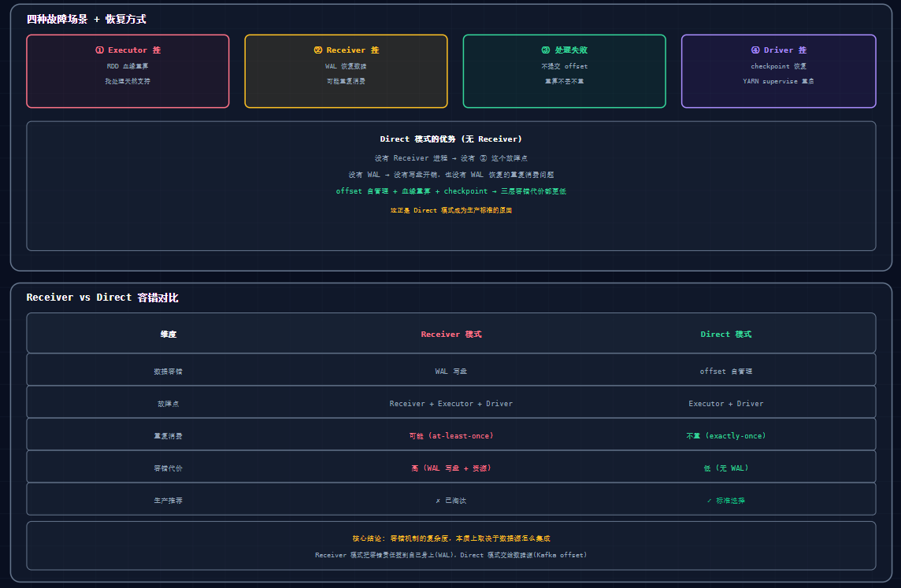Click the "Receiver + Executor + Driver" cell

[x=451, y=404]
